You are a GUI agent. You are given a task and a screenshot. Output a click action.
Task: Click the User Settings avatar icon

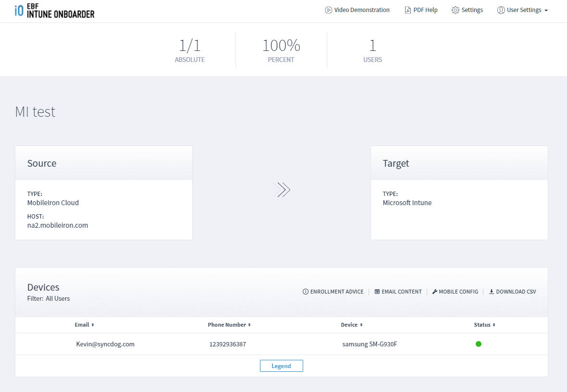tap(501, 10)
